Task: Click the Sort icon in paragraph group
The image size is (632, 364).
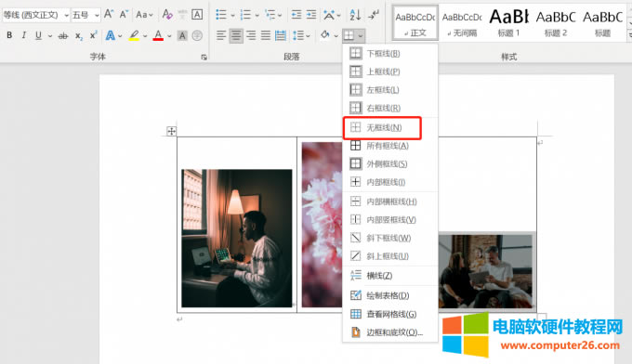Action: [x=355, y=15]
